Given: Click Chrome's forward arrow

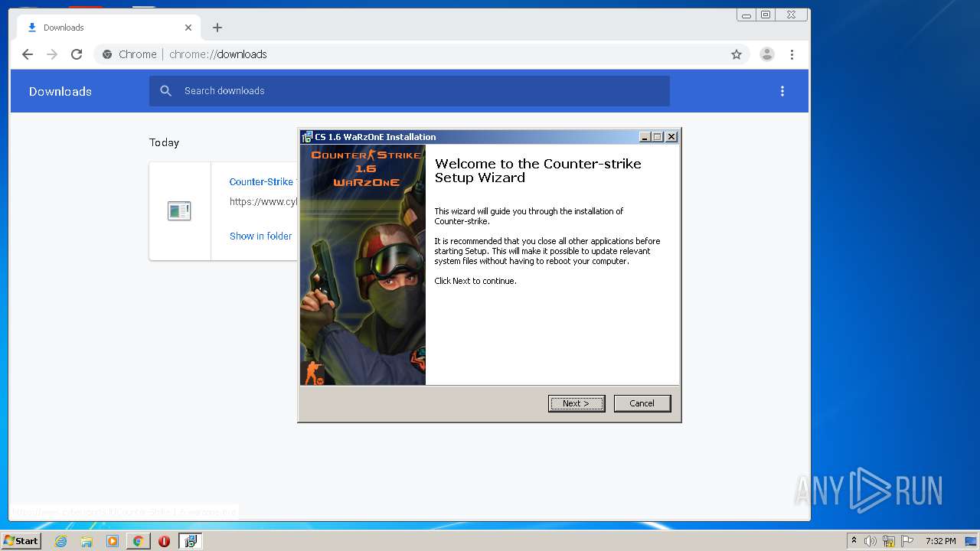Looking at the screenshot, I should pyautogui.click(x=52, y=54).
